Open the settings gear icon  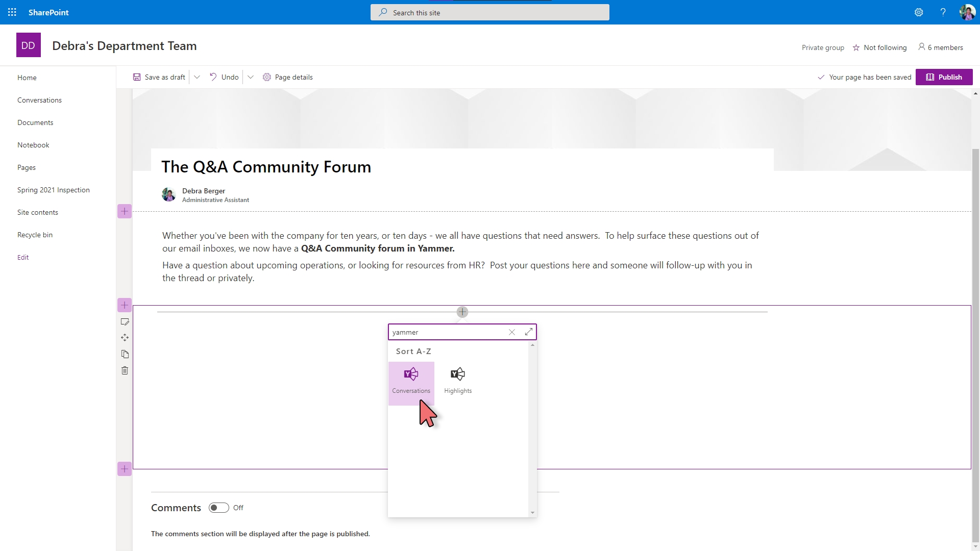(x=919, y=12)
